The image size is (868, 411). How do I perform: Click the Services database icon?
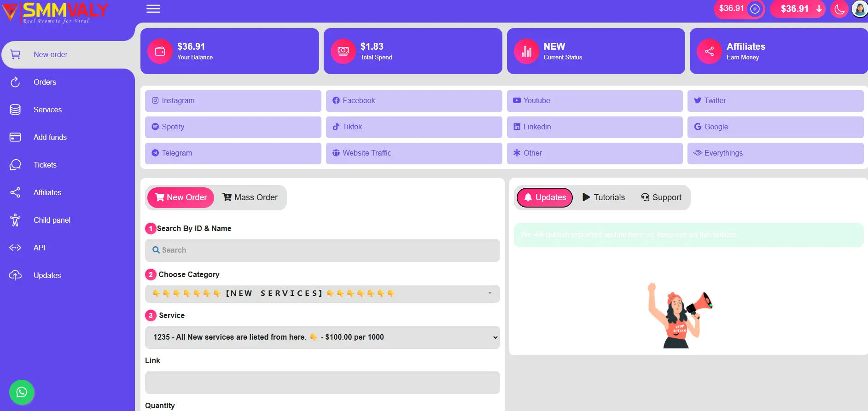point(15,110)
